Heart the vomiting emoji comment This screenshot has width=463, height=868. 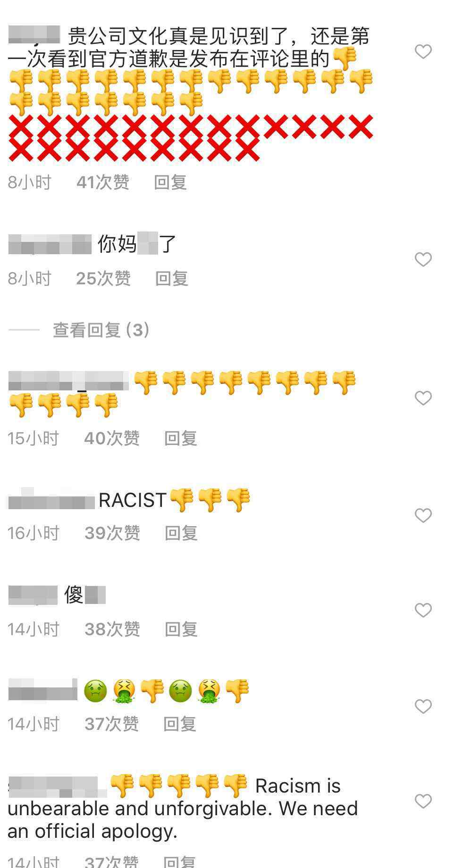[x=423, y=706]
